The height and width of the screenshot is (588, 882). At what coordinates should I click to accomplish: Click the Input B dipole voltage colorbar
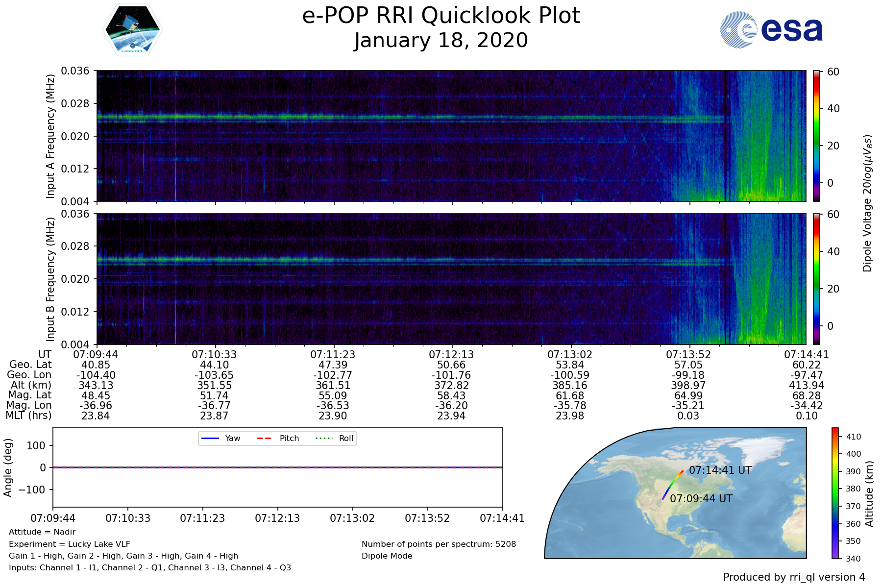pos(816,279)
